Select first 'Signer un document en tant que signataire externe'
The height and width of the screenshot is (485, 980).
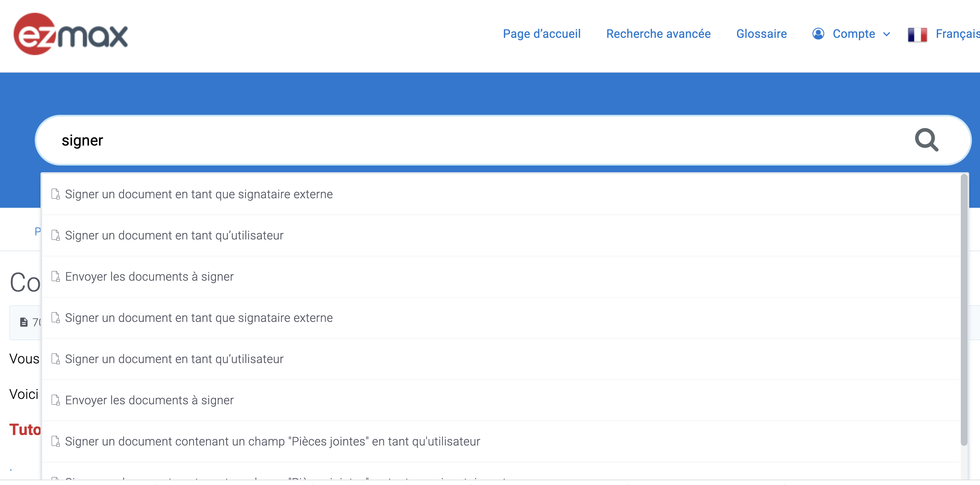pos(501,194)
